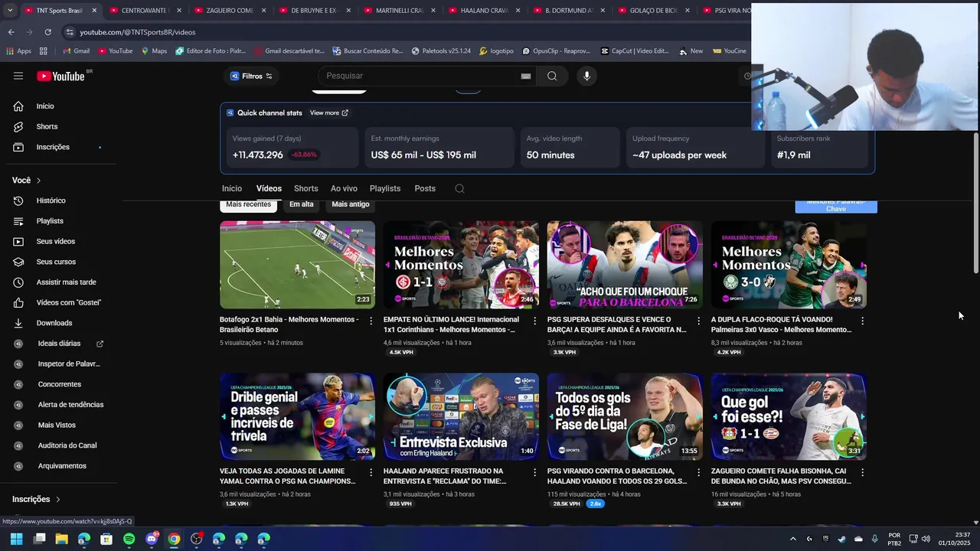Image resolution: width=980 pixels, height=551 pixels.
Task: Open CapCut Video Editor bookmark
Action: pyautogui.click(x=635, y=51)
